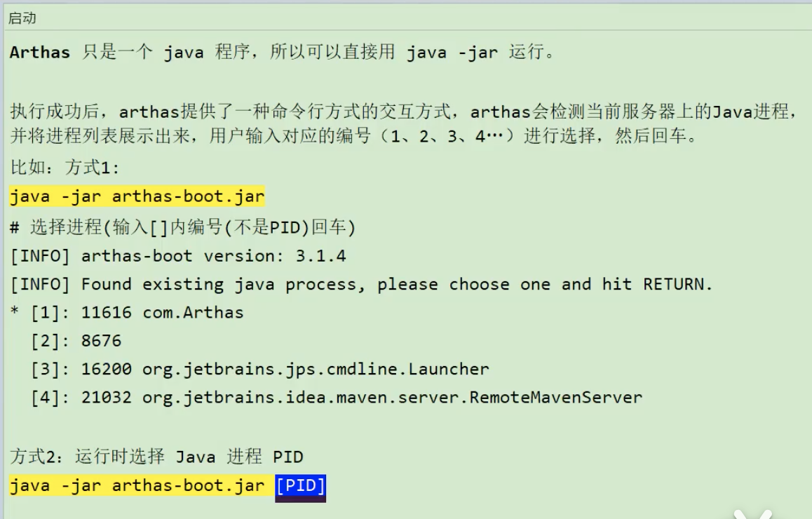Image resolution: width=812 pixels, height=519 pixels.
Task: Click the line starting with 比如：方式1
Action: pyautogui.click(x=65, y=168)
